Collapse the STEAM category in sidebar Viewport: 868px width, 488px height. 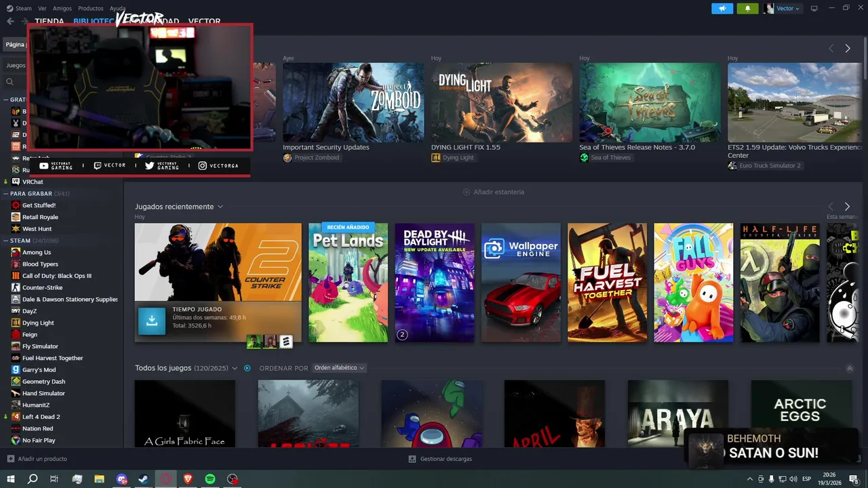(5, 241)
